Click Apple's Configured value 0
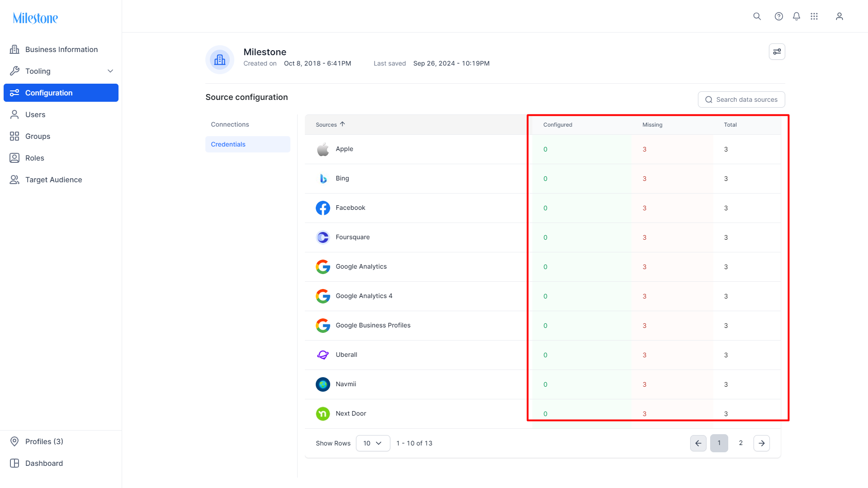Image resolution: width=868 pixels, height=488 pixels. pos(545,149)
